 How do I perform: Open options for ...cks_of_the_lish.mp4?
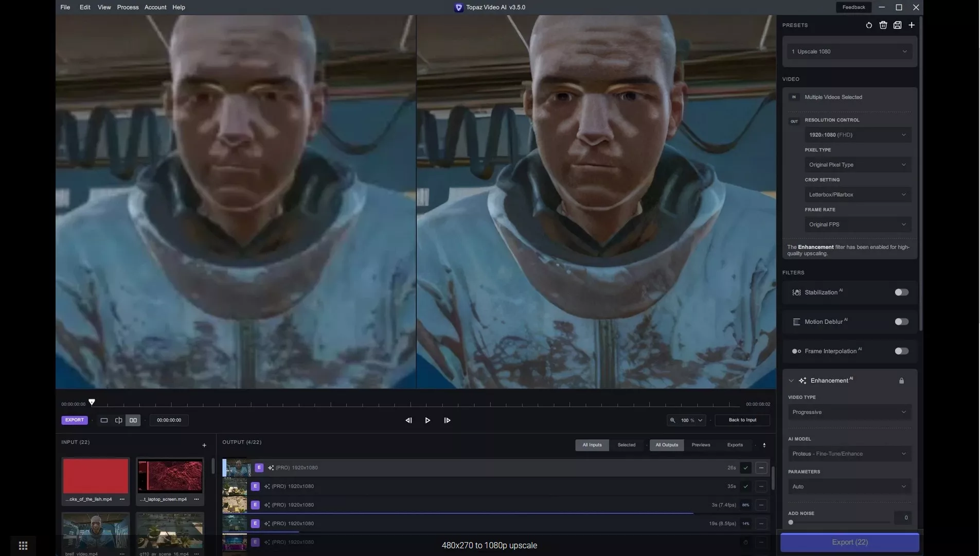click(122, 499)
